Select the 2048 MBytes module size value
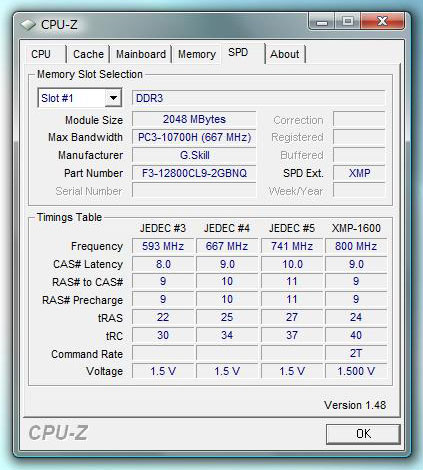 pos(194,119)
